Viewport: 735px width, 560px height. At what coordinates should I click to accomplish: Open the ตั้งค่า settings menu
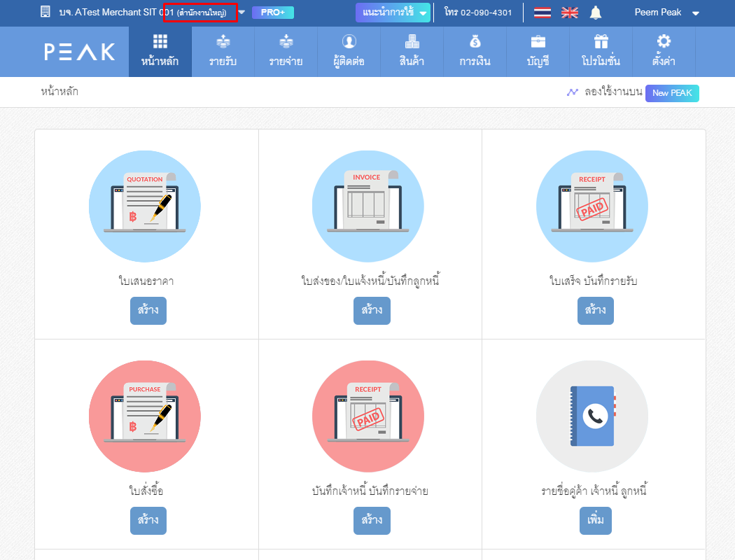tap(663, 52)
